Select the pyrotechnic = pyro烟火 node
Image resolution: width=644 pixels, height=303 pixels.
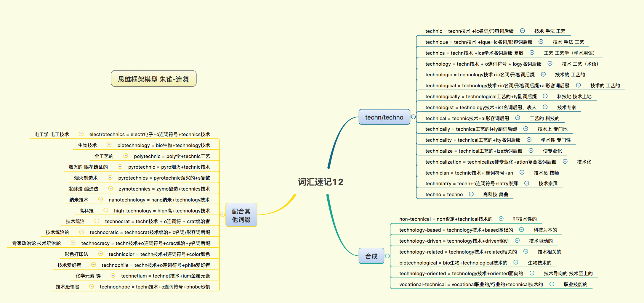(x=169, y=167)
